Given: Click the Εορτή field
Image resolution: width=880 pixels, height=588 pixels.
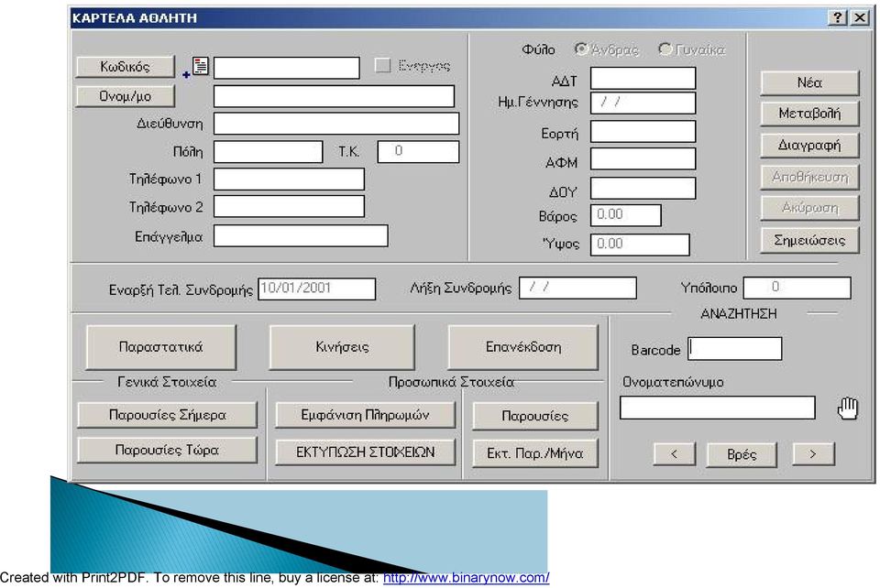Looking at the screenshot, I should click(x=643, y=132).
